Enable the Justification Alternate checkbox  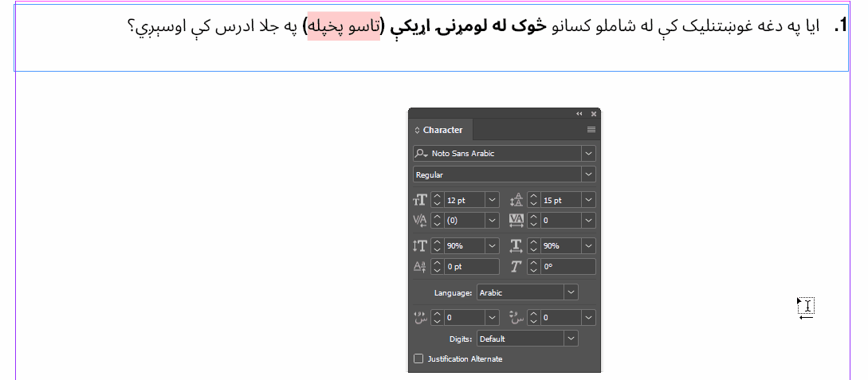pyautogui.click(x=418, y=359)
